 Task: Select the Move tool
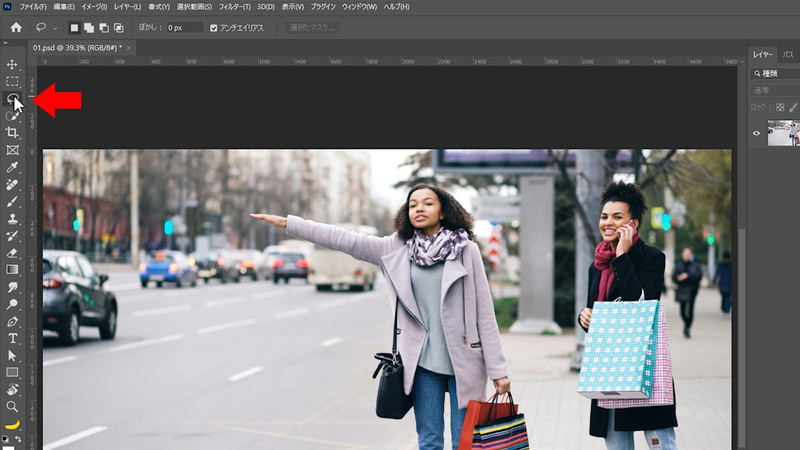(x=12, y=64)
